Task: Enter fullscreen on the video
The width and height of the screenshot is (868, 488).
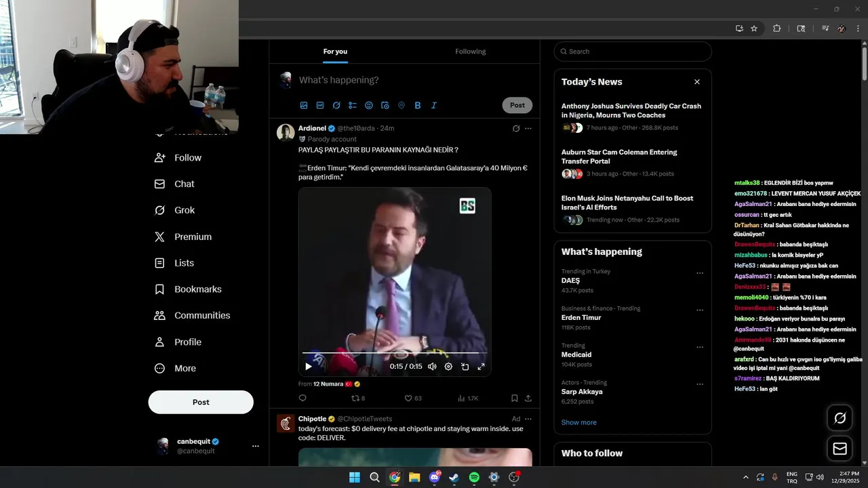Action: point(481,367)
